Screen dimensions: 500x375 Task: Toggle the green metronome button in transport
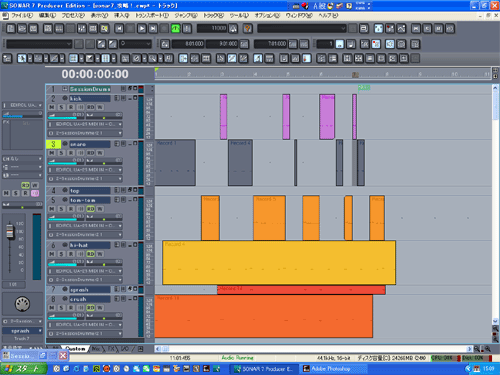tap(175, 29)
